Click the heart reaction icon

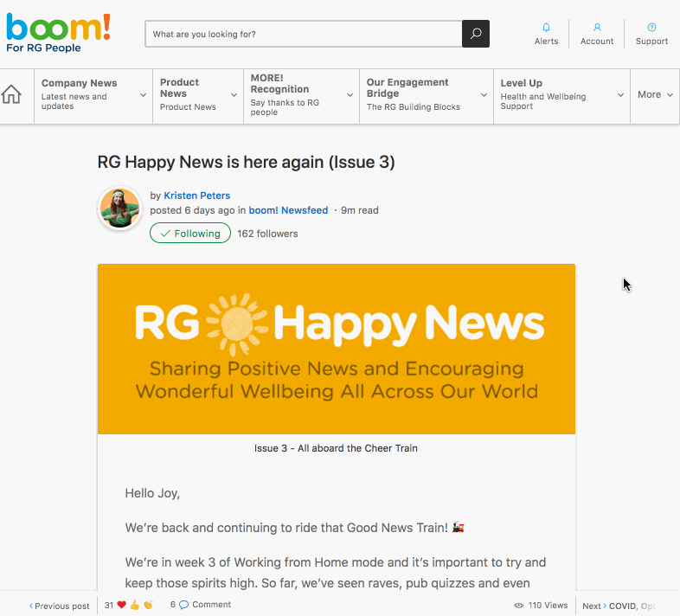121,605
